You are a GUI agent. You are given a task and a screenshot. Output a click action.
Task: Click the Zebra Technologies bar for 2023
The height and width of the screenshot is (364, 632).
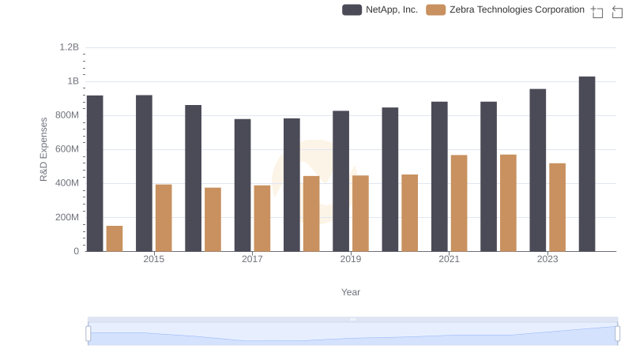557,207
